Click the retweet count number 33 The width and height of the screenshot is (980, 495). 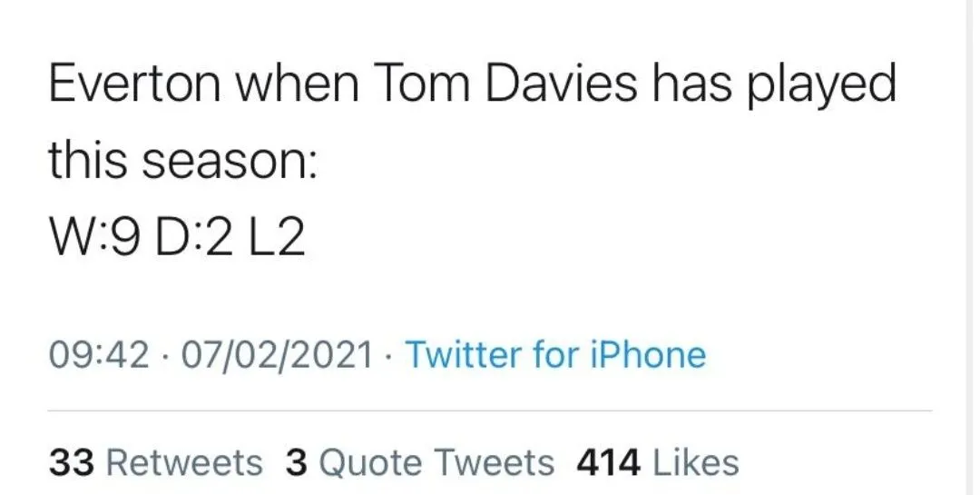pos(71,463)
